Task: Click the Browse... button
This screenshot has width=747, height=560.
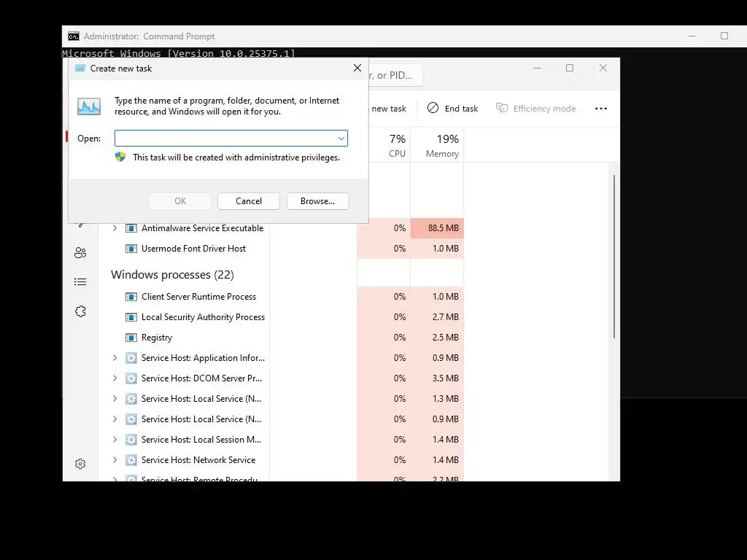Action: [318, 201]
